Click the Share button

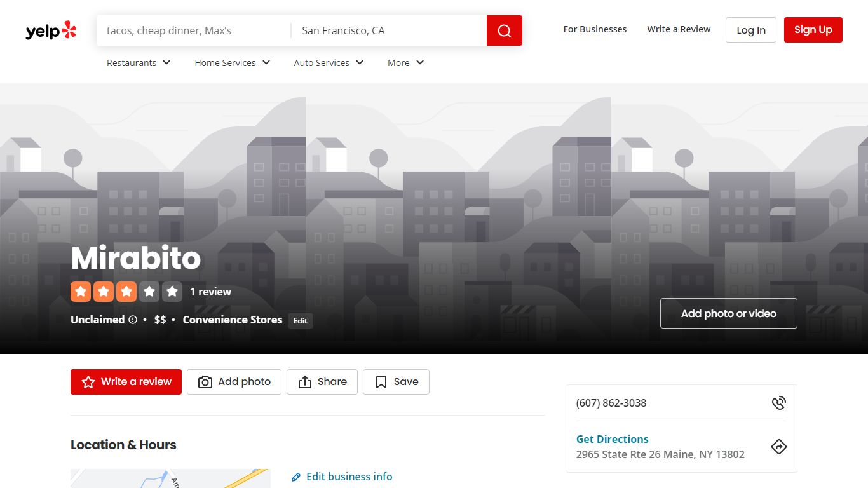point(322,382)
